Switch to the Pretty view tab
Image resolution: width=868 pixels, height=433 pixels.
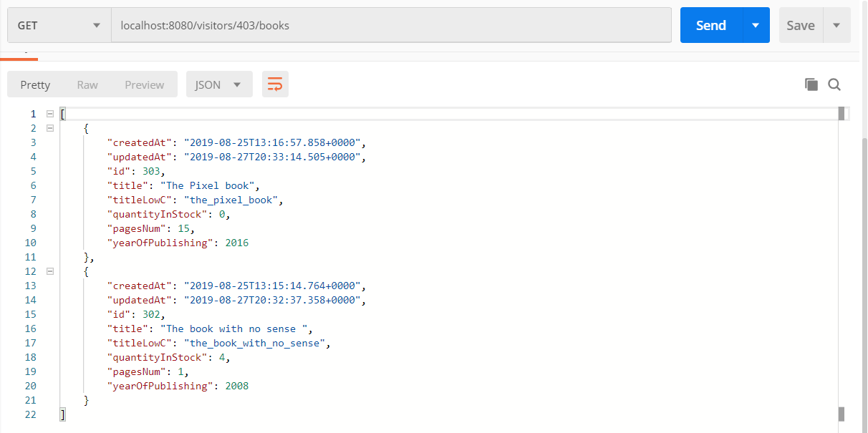point(35,84)
